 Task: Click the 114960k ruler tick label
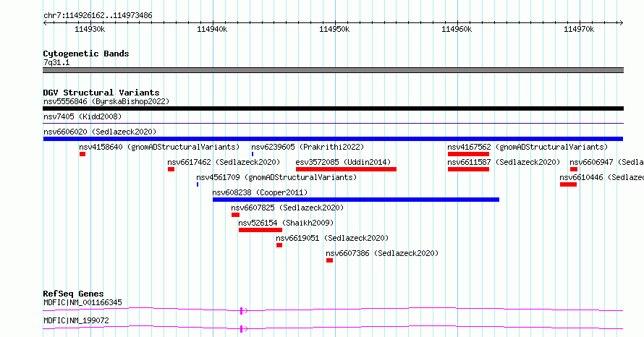[457, 30]
